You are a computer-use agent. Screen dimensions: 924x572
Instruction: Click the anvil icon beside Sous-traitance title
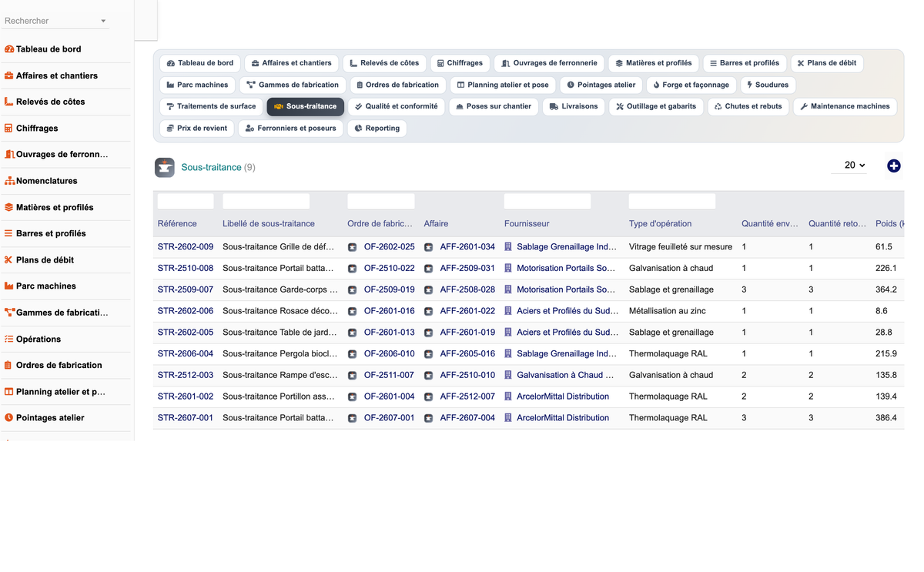click(164, 167)
